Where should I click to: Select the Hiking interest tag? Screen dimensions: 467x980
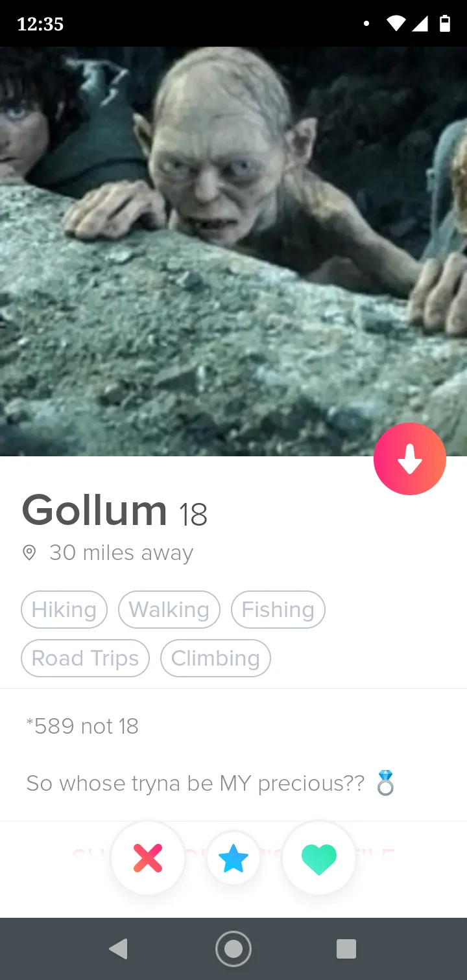click(64, 610)
